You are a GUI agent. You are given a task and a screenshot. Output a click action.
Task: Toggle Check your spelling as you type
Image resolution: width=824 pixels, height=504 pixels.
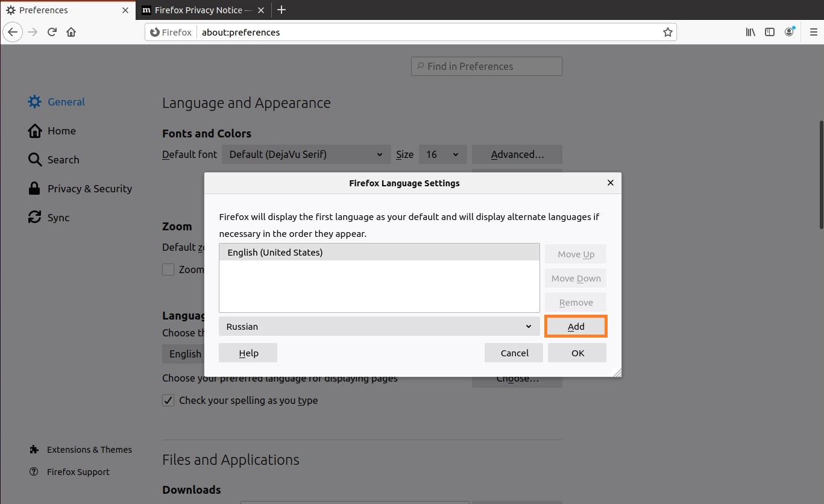[x=169, y=400]
